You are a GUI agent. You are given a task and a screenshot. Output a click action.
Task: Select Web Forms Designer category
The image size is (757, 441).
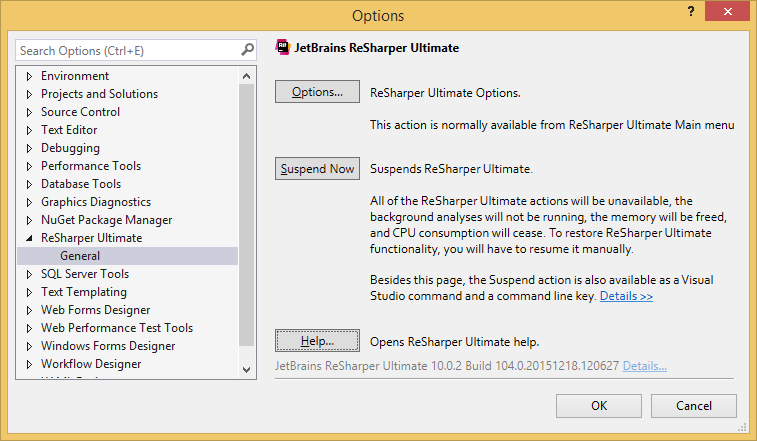click(94, 310)
